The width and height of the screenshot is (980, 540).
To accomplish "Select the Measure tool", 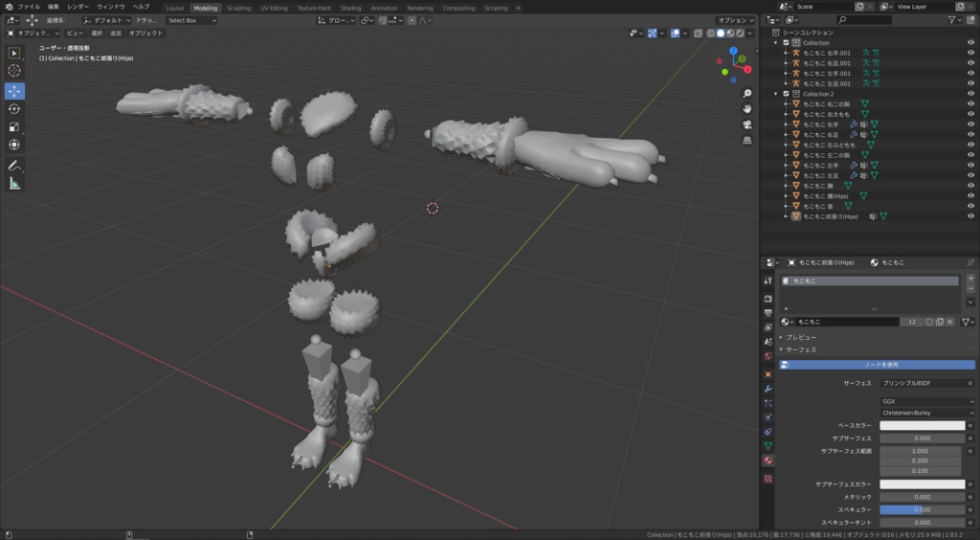I will click(14, 184).
